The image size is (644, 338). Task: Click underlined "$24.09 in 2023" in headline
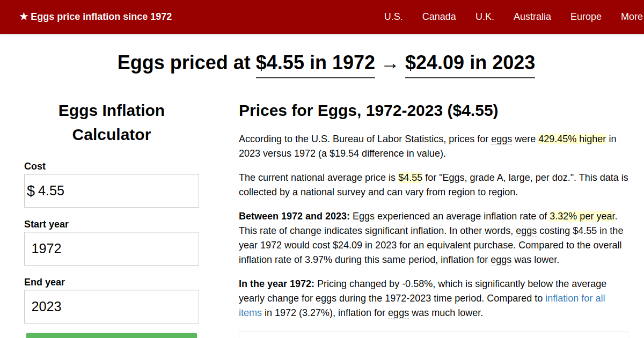pyautogui.click(x=470, y=63)
